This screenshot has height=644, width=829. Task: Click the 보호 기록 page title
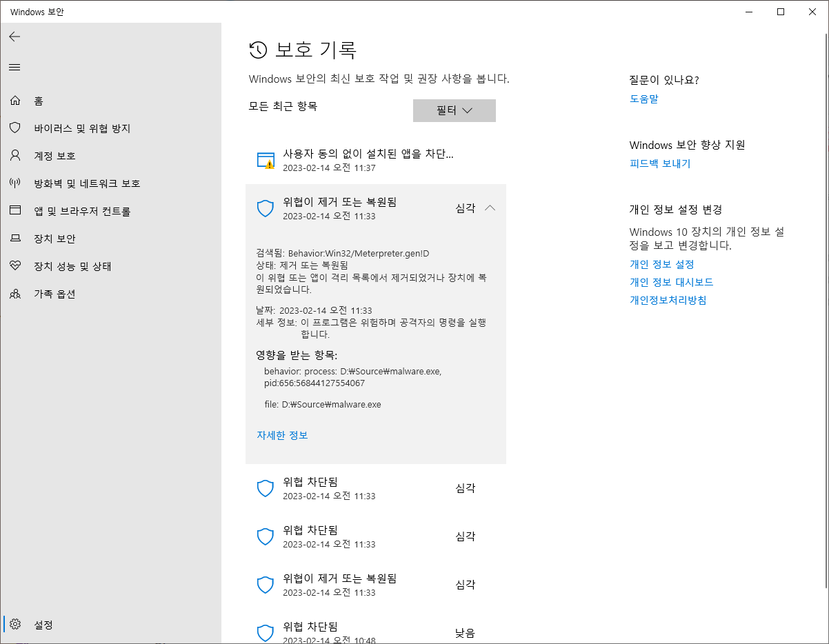coord(316,50)
